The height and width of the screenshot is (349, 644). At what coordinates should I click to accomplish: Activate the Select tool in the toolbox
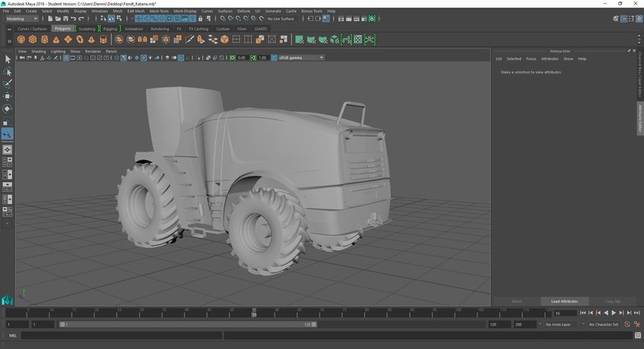(x=7, y=59)
